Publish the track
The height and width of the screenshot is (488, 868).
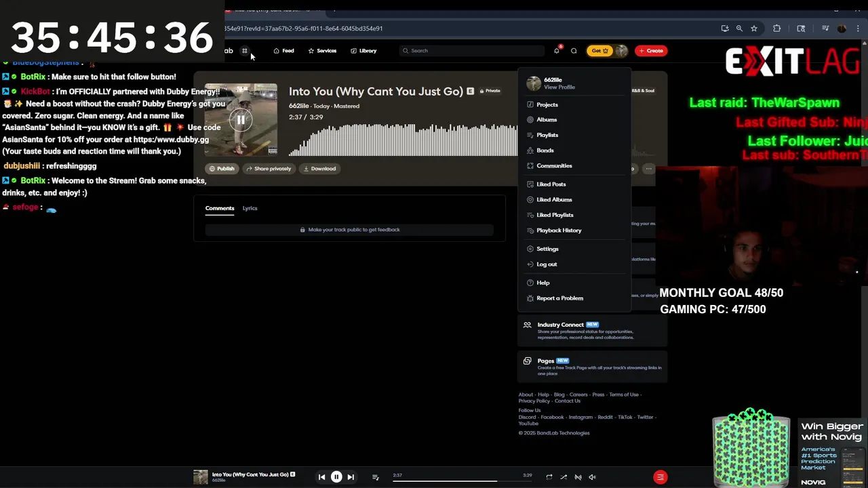(x=222, y=169)
